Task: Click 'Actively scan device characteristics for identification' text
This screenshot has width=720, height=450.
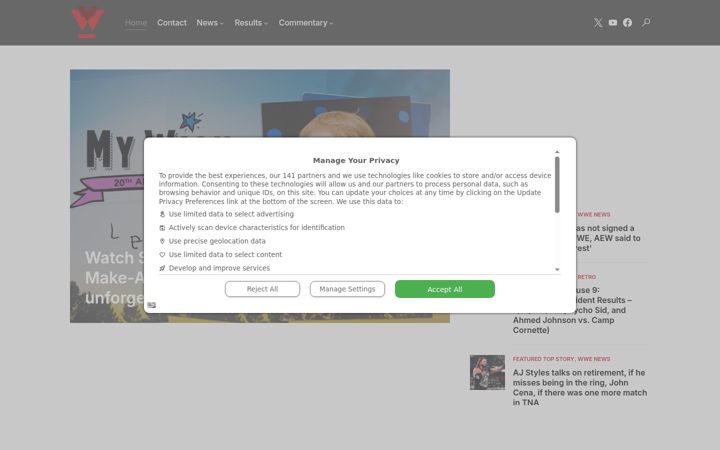Action: click(256, 228)
